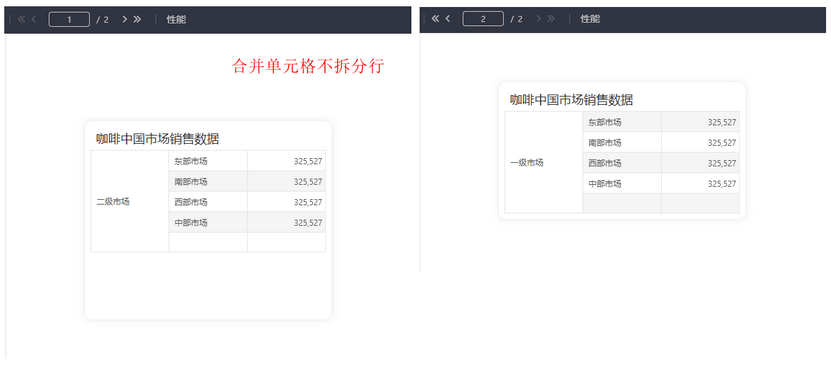Click 东部市场 cell in the left table
Image resolution: width=831 pixels, height=375 pixels.
[x=208, y=161]
